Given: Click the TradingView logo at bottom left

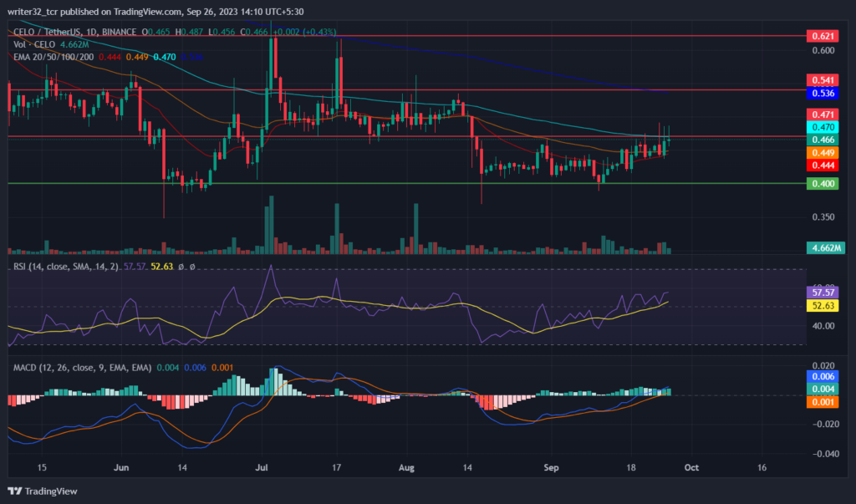Looking at the screenshot, I should point(43,491).
